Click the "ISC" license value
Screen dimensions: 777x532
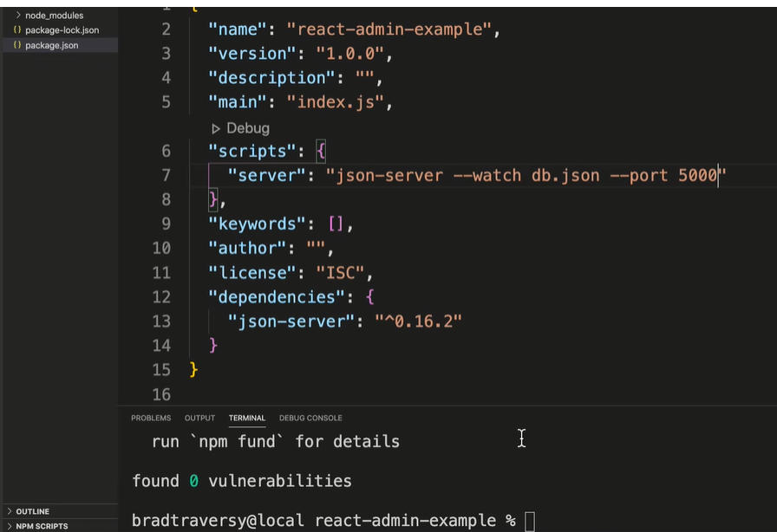[340, 273]
